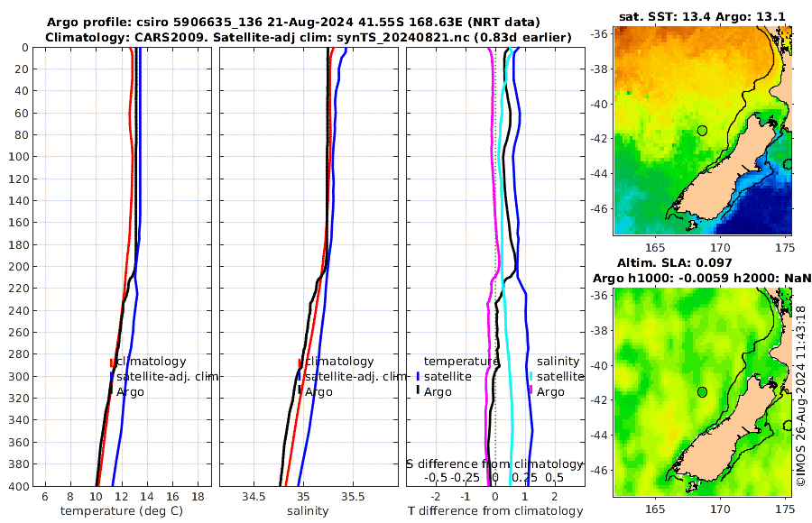Image resolution: width=812 pixels, height=523 pixels.
Task: Click depth axis tick label 400
Action: pyautogui.click(x=18, y=486)
